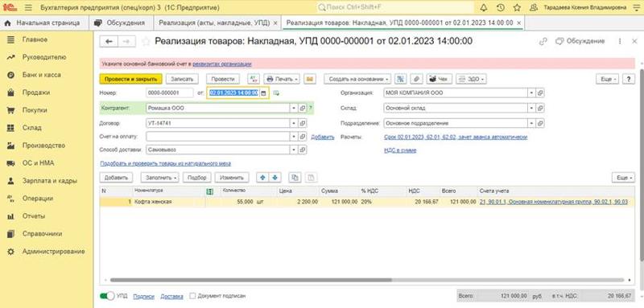
Task: Show debit-credit postings icon
Action: pos(254,79)
